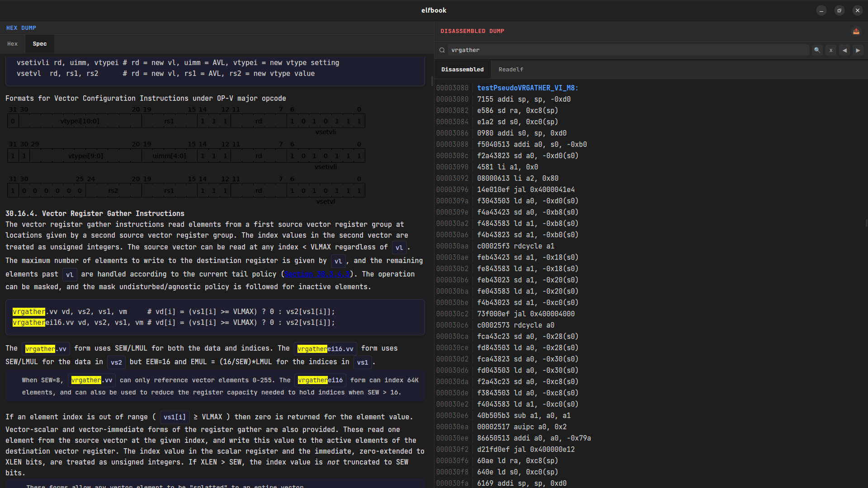Select '60ae ld ra, 0xc8(sp)' line

pos(518,461)
